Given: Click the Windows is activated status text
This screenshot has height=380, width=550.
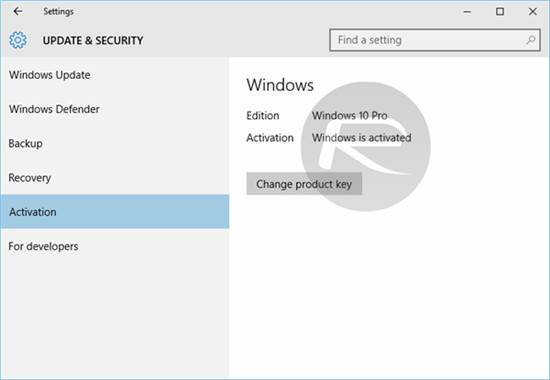Looking at the screenshot, I should point(362,138).
